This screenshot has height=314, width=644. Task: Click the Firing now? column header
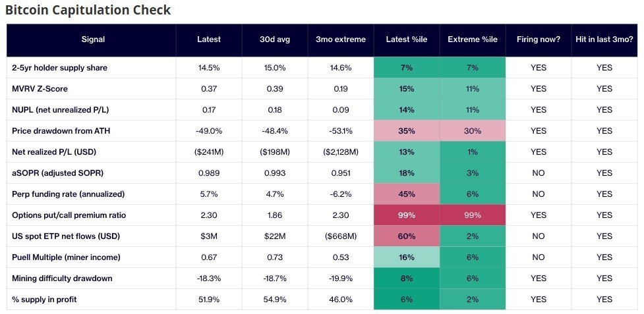tap(539, 39)
